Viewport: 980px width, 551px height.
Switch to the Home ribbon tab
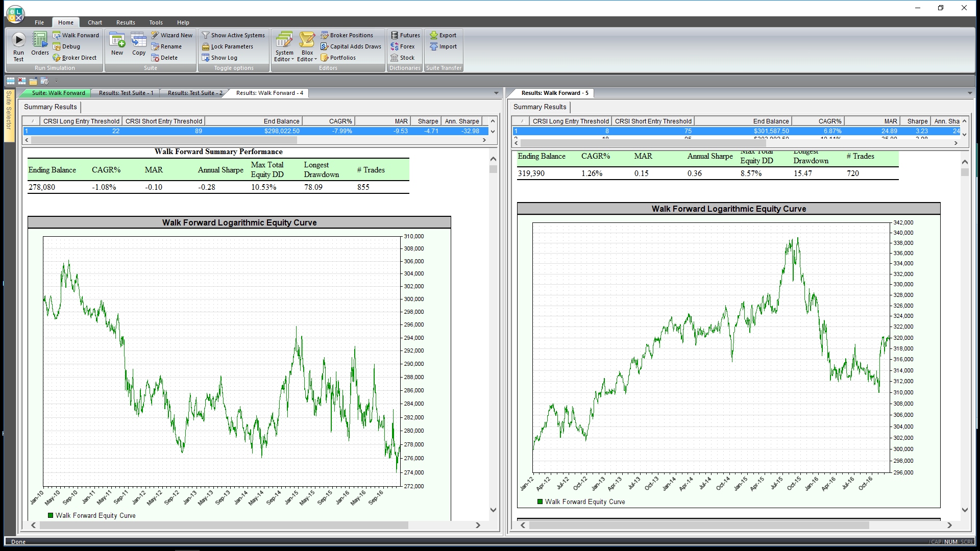pyautogui.click(x=66, y=22)
